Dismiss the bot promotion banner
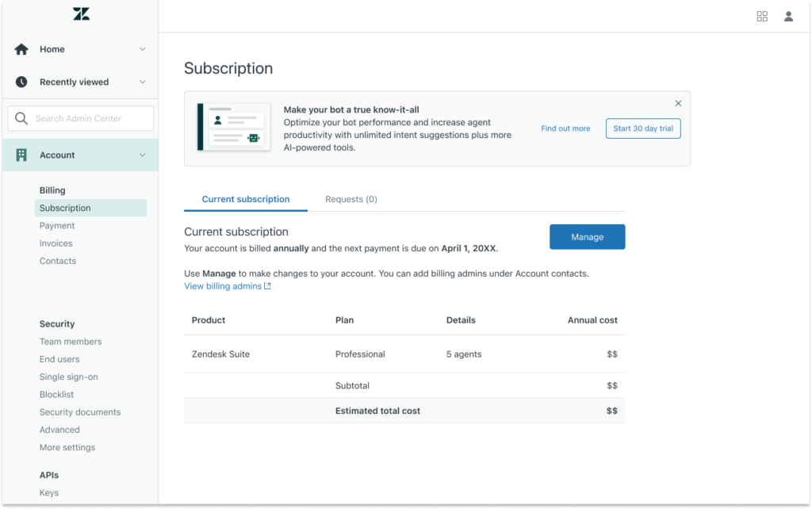Screen dimensions: 812x509 (x=678, y=103)
